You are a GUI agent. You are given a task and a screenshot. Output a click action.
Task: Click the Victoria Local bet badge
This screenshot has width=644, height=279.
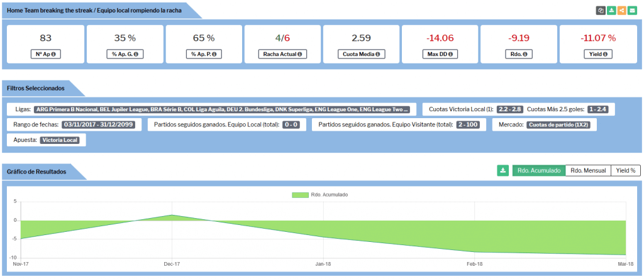[62, 139]
